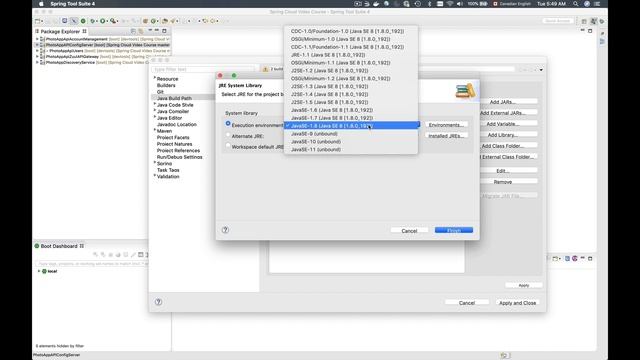This screenshot has height=360, width=640.
Task: Expand the PhotoAppApiZuulAPIGateway project
Action: click(x=37, y=57)
